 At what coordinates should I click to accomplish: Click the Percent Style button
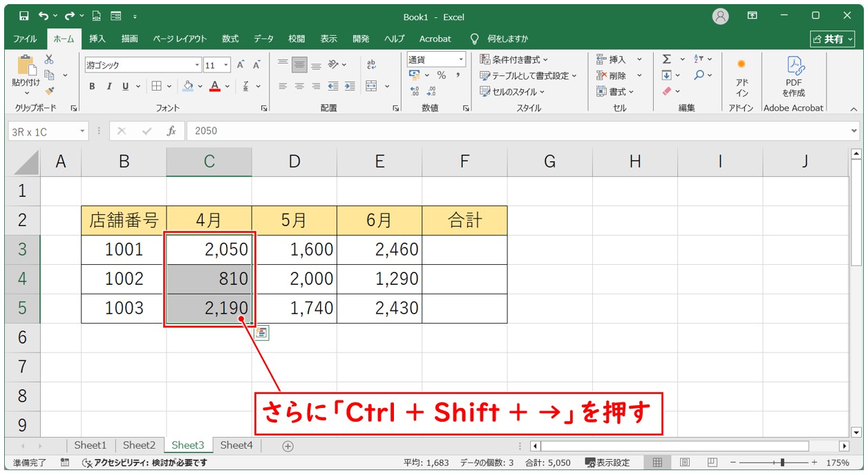click(441, 75)
